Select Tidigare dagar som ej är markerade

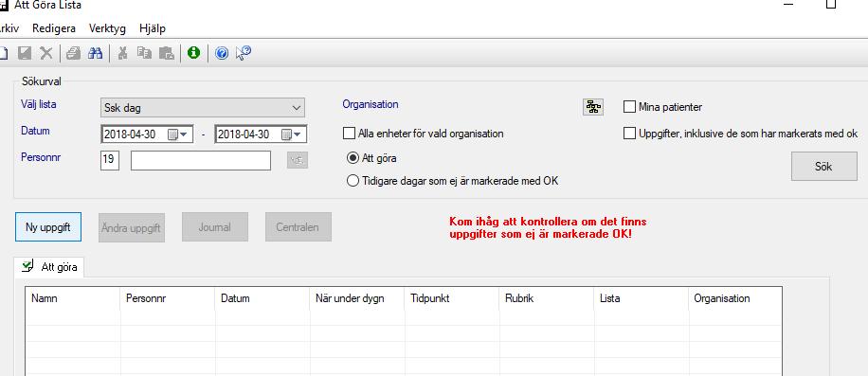(353, 181)
